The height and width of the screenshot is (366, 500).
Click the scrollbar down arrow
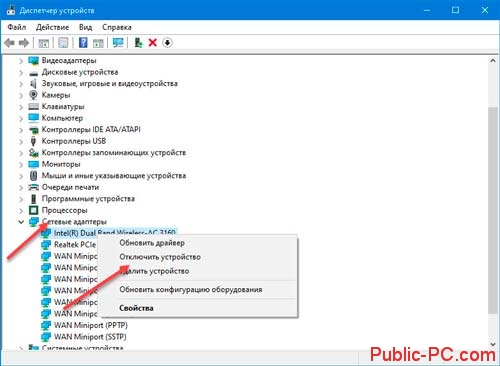coord(493,344)
